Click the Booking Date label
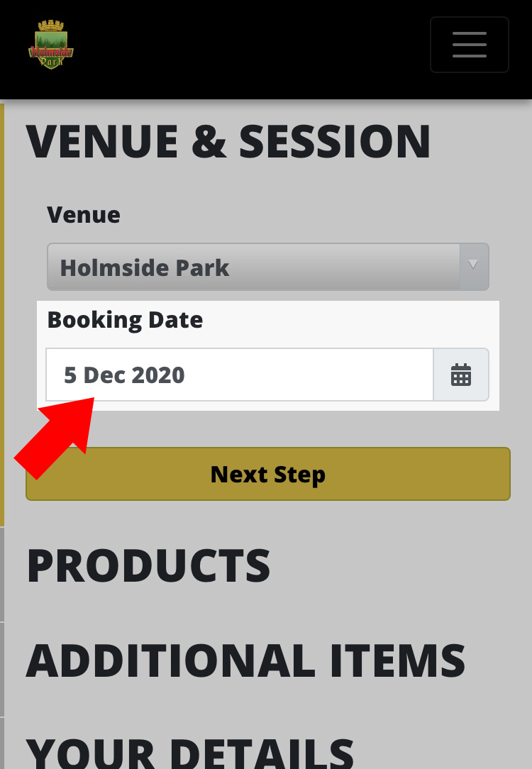Image resolution: width=532 pixels, height=769 pixels. tap(125, 320)
